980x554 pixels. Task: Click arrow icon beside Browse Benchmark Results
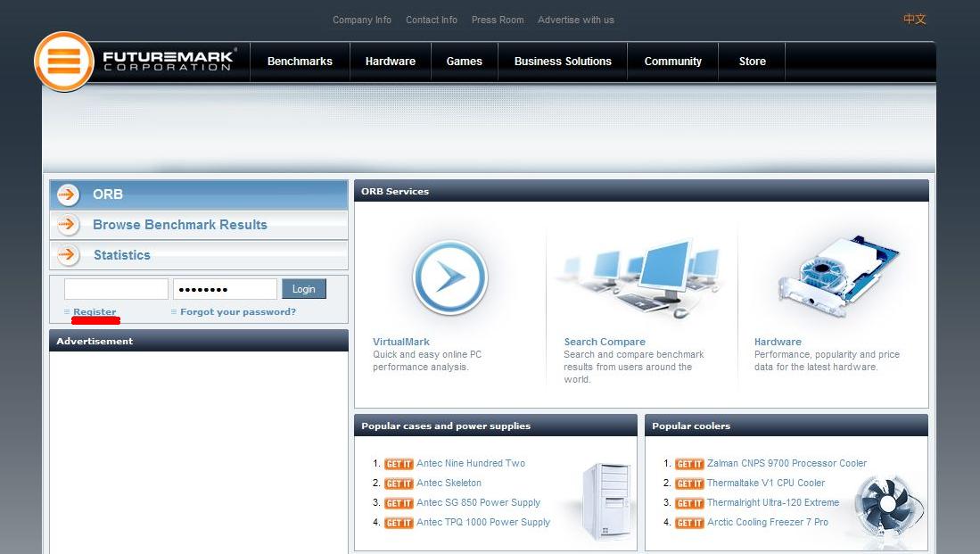(x=69, y=225)
